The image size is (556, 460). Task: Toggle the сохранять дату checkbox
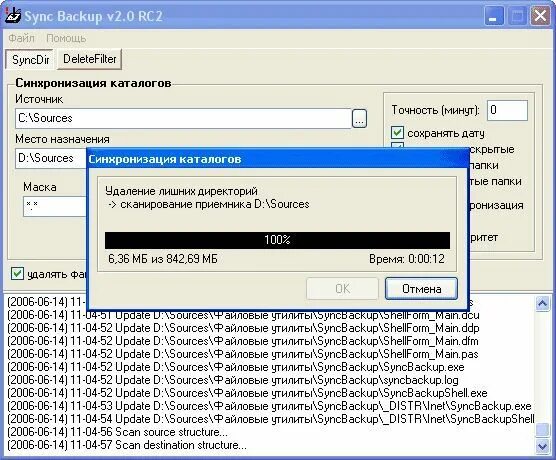click(x=397, y=133)
